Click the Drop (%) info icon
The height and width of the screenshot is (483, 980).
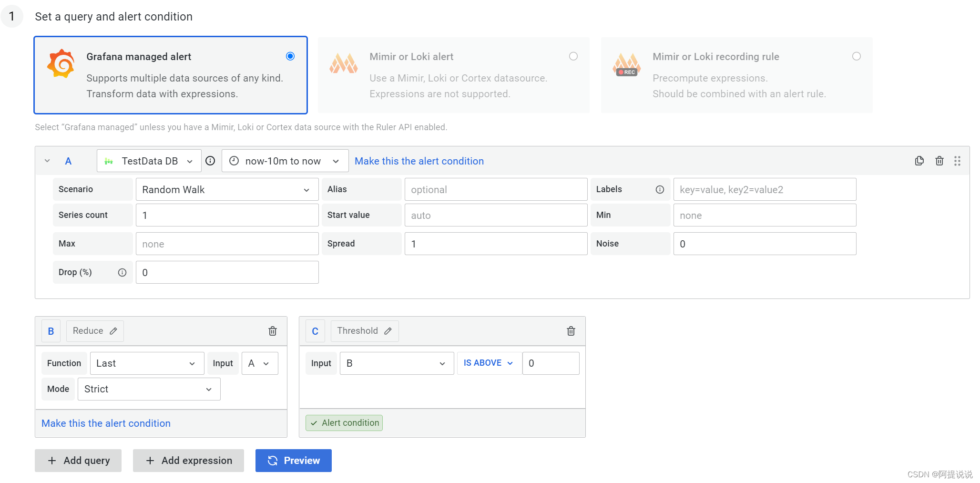click(x=122, y=272)
